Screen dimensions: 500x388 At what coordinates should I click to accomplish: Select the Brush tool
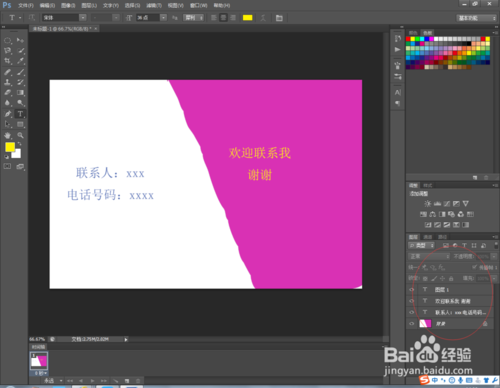tap(20, 72)
